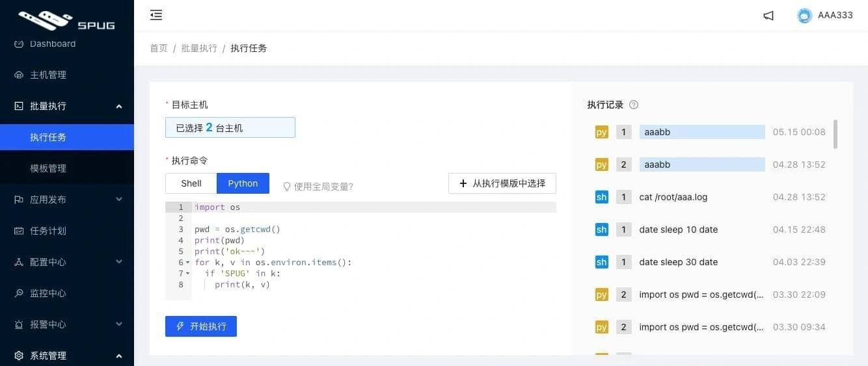The width and height of the screenshot is (868, 366).
Task: Click host count badge 1 of 05.15 record
Action: (623, 132)
